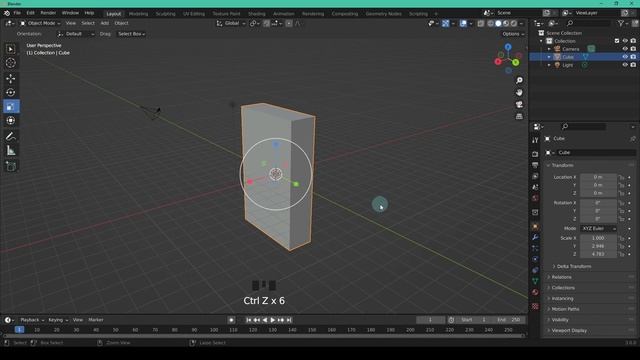This screenshot has height=360, width=640.
Task: Jump to the first frame
Action: tap(249, 320)
